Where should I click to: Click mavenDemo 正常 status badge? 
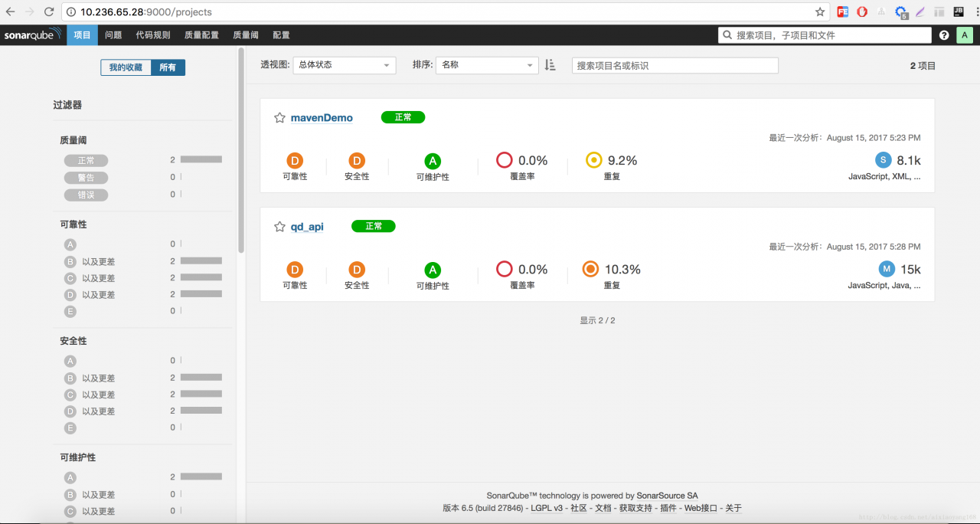tap(403, 117)
